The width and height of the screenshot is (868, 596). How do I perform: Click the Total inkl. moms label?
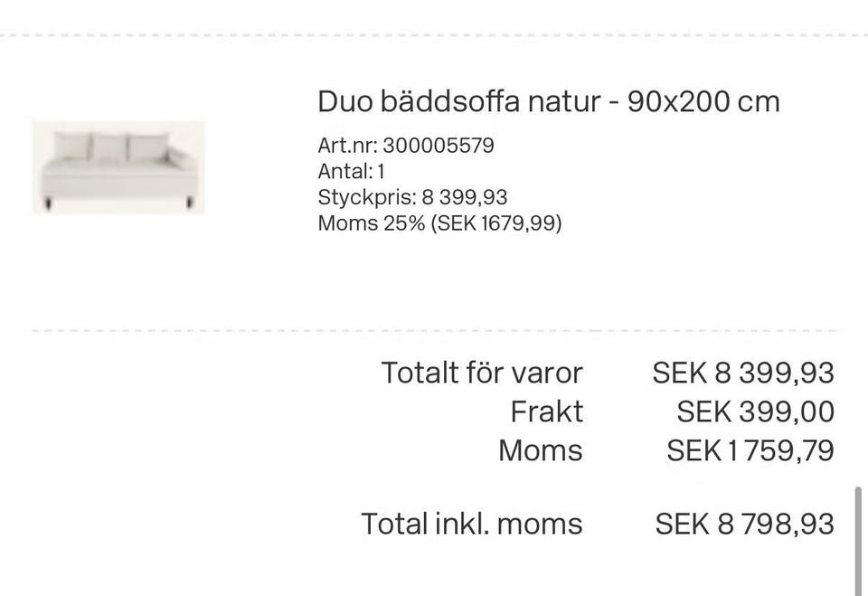point(472,524)
